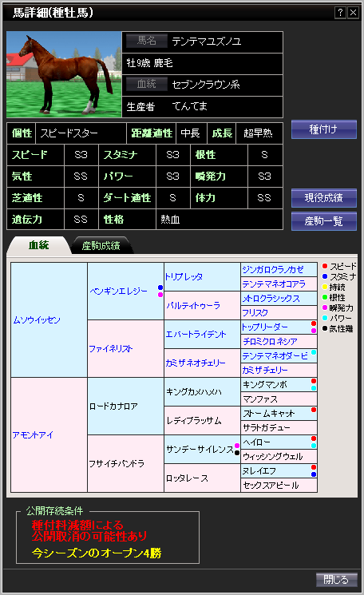364x595 pixels.
Task: Open dam アモントアイ pedigree link
Action: pos(33,435)
